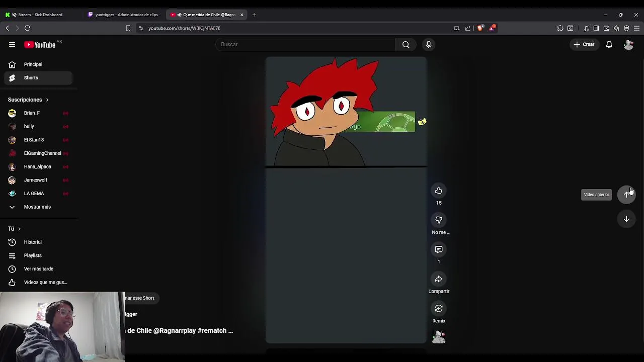The image size is (644, 362).
Task: Open site settings icon beside URL
Action: [141, 28]
